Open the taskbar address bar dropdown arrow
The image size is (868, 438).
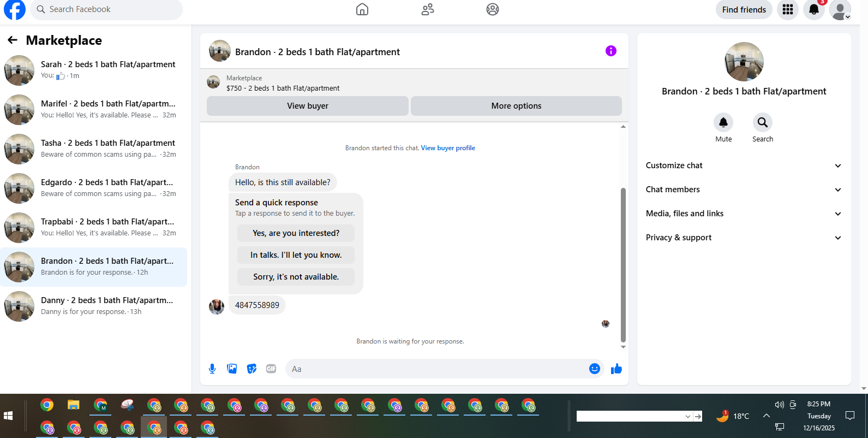tap(688, 417)
